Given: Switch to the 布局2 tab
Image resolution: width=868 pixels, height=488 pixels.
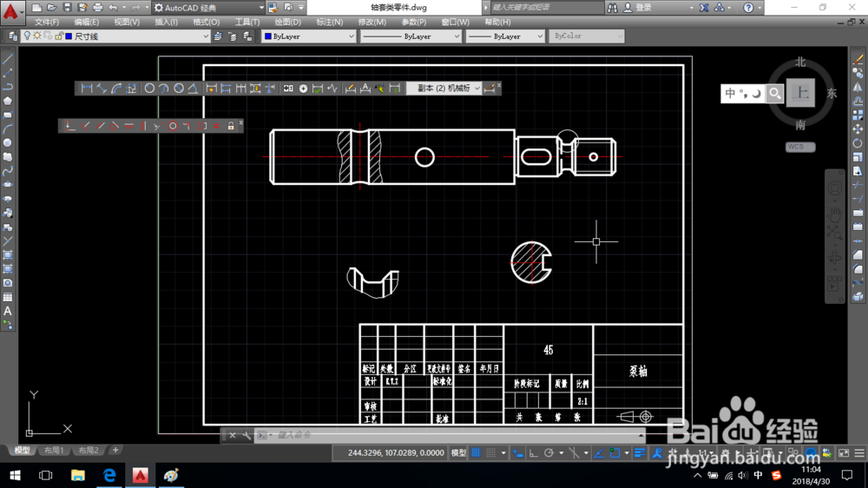Looking at the screenshot, I should pyautogui.click(x=88, y=451).
